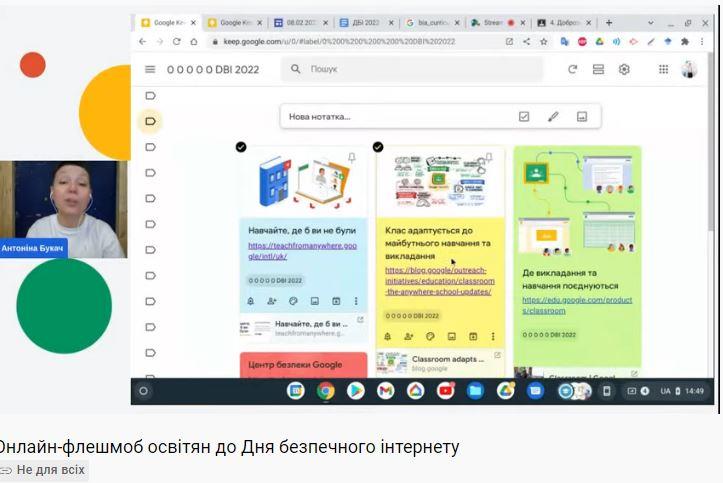Select the highlighted label in Keep sidebar
Screen dimensions: 723x483
click(150, 121)
